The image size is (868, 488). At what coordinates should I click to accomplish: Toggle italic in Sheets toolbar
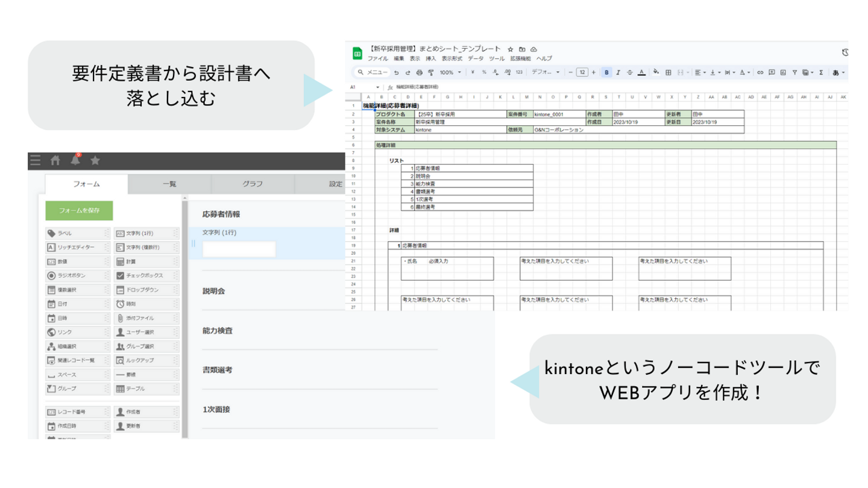(x=618, y=72)
